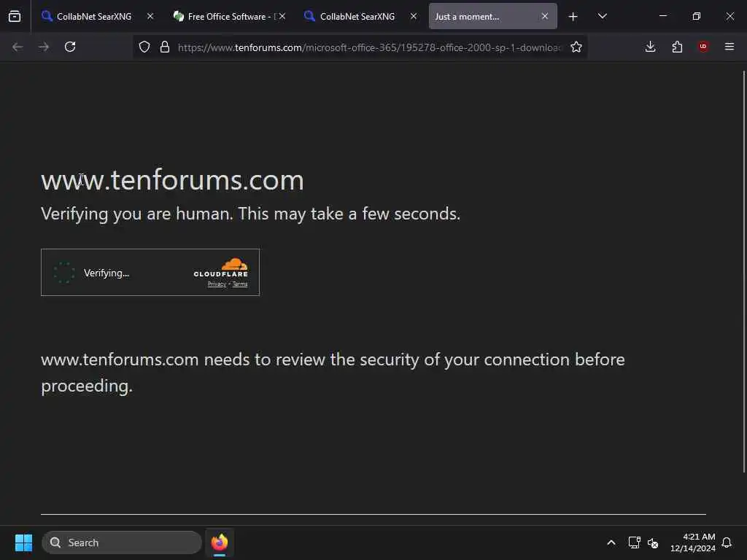View site security padlock info
This screenshot has height=560, width=747.
(x=165, y=47)
